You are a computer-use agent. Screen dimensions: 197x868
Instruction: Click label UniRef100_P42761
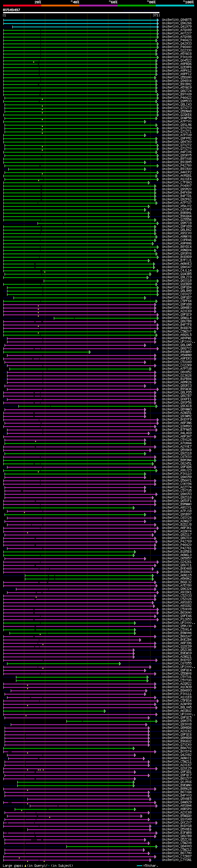177,549
